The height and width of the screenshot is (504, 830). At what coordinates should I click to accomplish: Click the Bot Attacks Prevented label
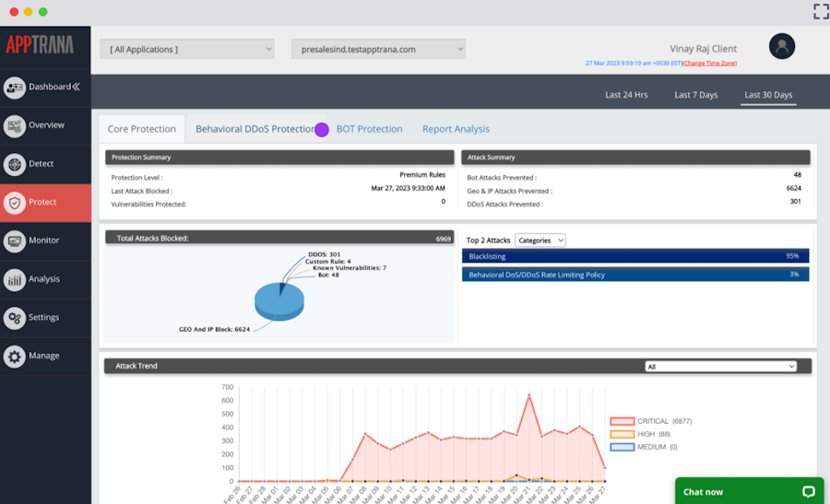tap(502, 178)
